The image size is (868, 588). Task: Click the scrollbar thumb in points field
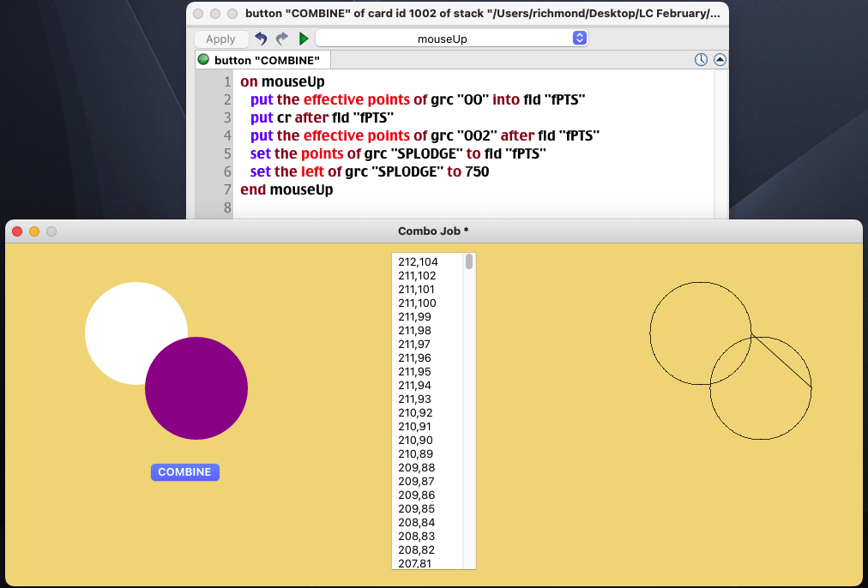point(469,261)
